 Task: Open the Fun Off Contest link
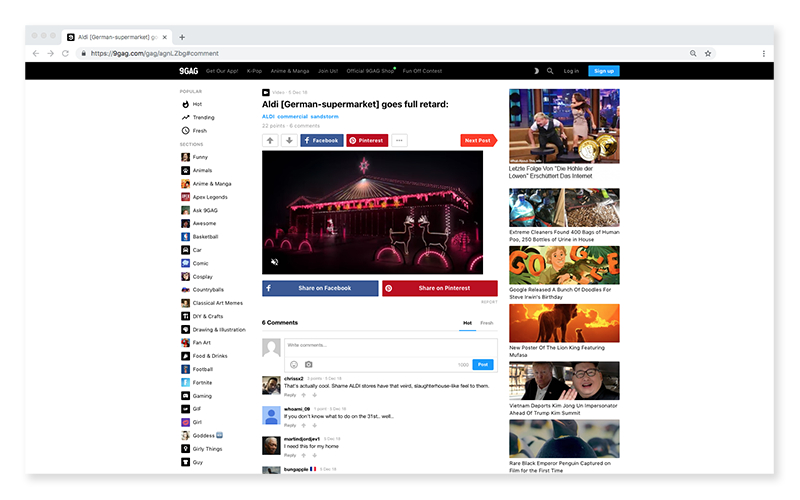(422, 71)
